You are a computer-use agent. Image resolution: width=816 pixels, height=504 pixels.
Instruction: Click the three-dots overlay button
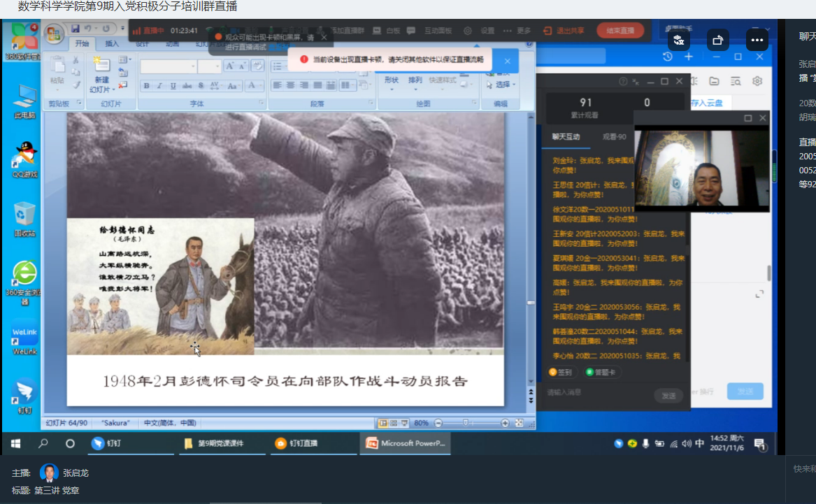[x=757, y=40]
